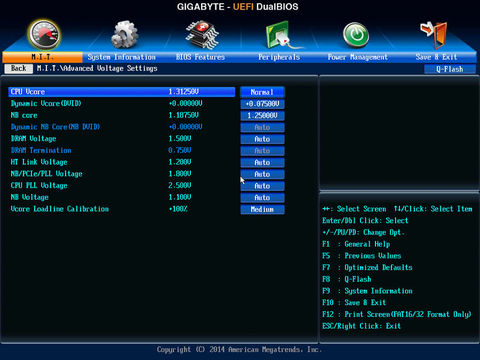Click the ESC/Right Click: Exit help line
The height and width of the screenshot is (360, 480).
(361, 326)
